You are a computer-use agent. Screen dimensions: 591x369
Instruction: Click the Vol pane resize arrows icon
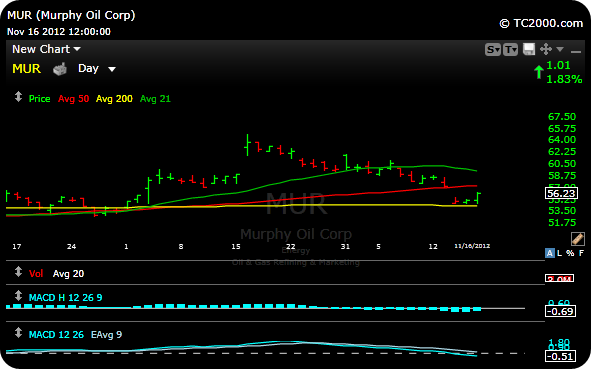click(x=18, y=272)
